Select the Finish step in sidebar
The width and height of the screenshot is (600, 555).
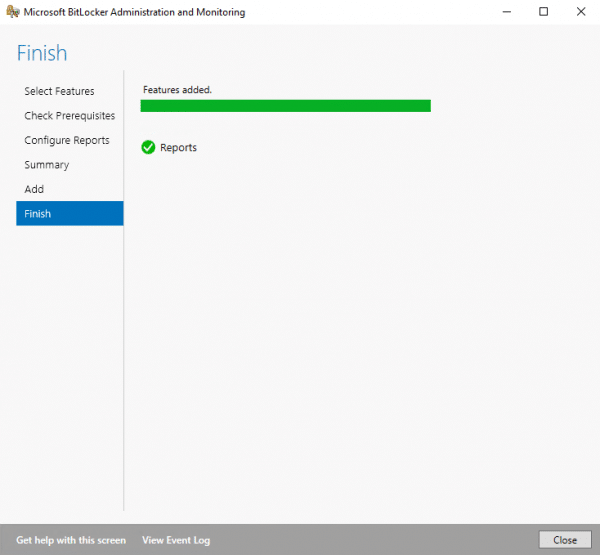click(x=70, y=213)
